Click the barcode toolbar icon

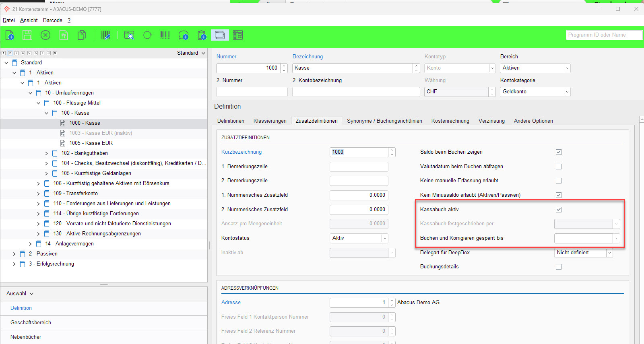(x=165, y=35)
